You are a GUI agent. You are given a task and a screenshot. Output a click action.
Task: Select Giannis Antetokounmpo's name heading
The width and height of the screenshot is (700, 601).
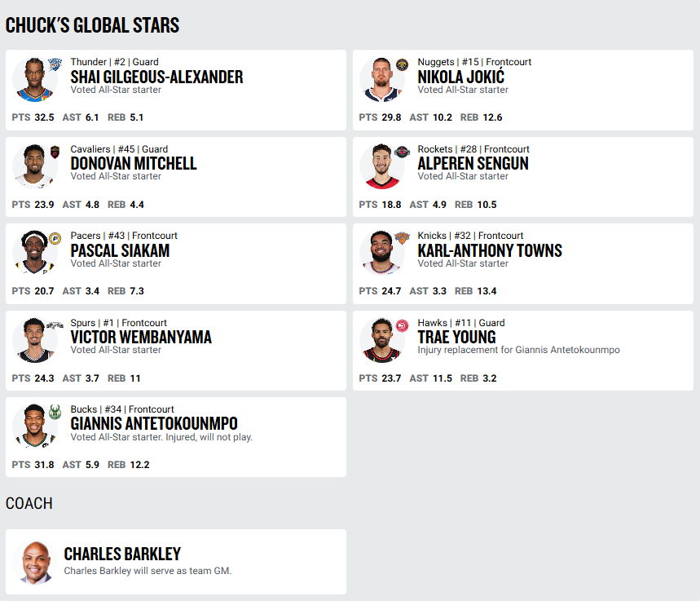click(x=154, y=423)
